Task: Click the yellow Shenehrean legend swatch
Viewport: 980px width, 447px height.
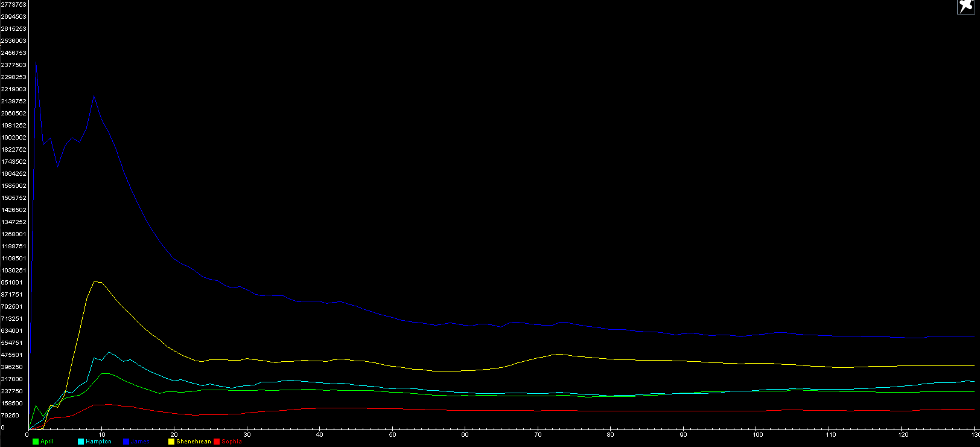Action: pyautogui.click(x=171, y=442)
